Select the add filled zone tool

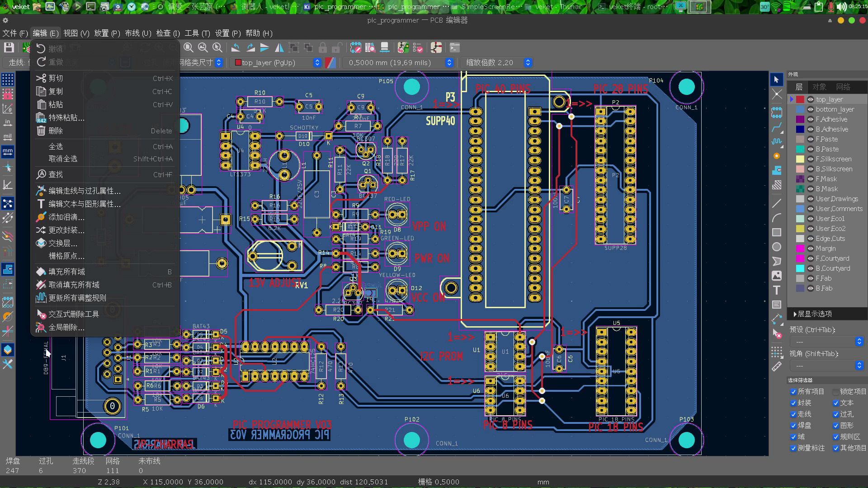pyautogui.click(x=776, y=170)
